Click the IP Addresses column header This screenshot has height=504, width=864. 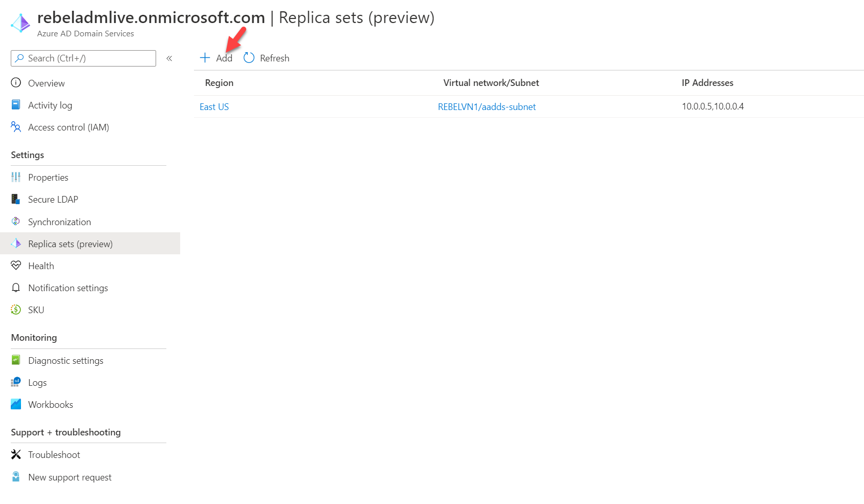pos(707,82)
